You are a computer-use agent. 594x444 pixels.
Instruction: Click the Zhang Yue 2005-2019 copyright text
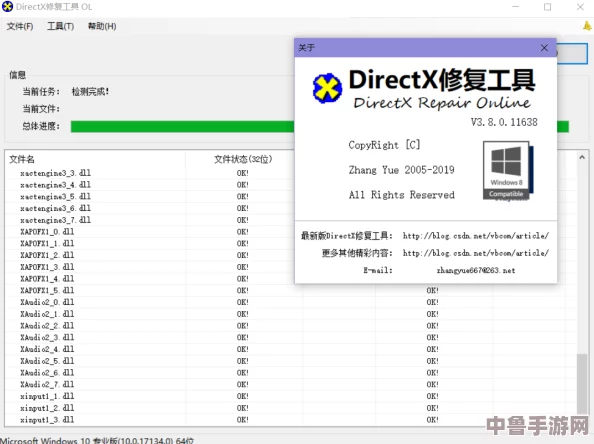pyautogui.click(x=402, y=170)
